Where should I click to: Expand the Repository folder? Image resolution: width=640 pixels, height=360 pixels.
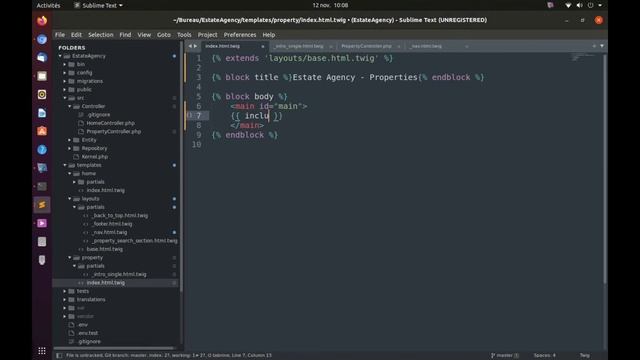coord(70,148)
